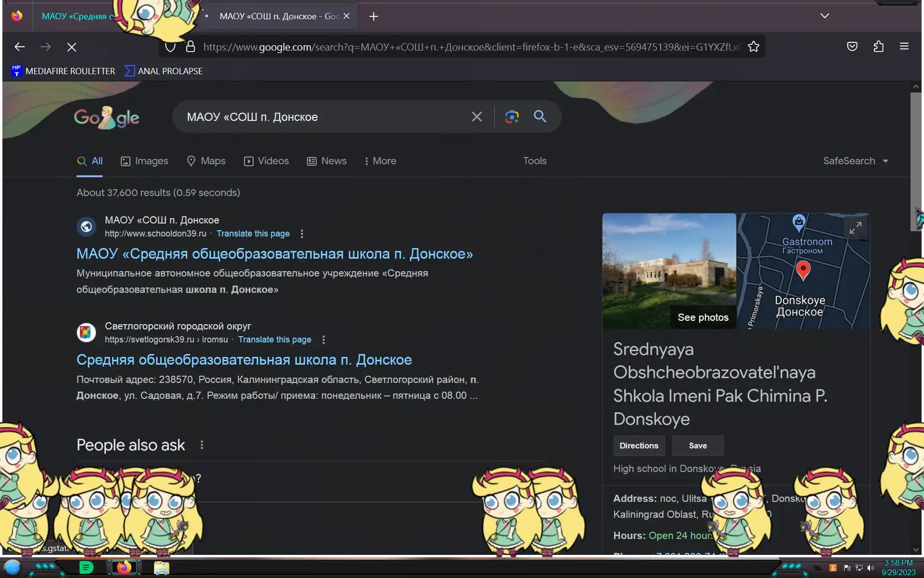Click the vertical page scrollbar thumb
Screen dimensions: 924x578
click(915, 159)
